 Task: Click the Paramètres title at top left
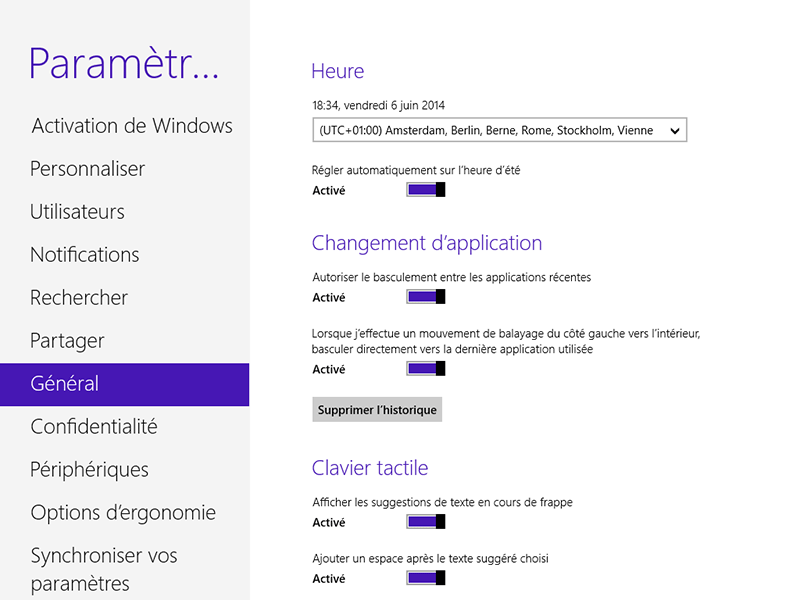point(124,62)
